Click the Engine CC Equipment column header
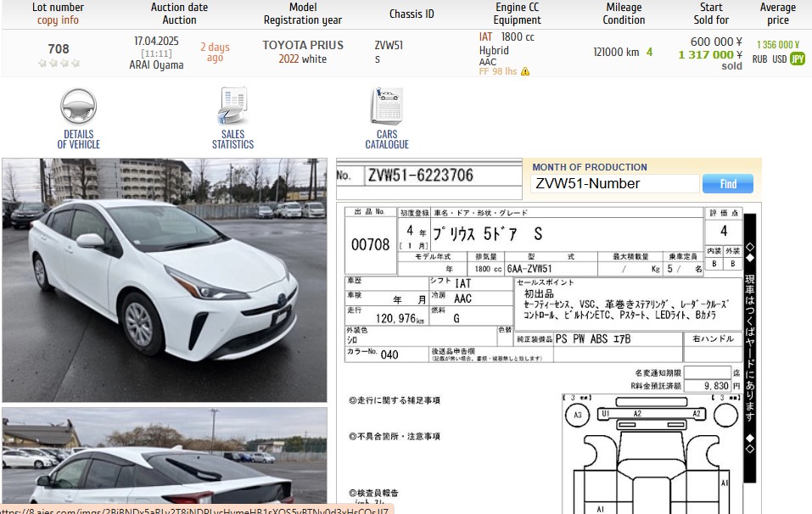The image size is (812, 514). coord(518,14)
